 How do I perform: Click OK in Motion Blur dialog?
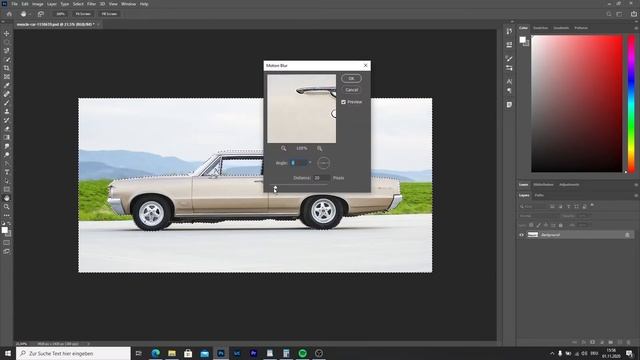tap(351, 78)
